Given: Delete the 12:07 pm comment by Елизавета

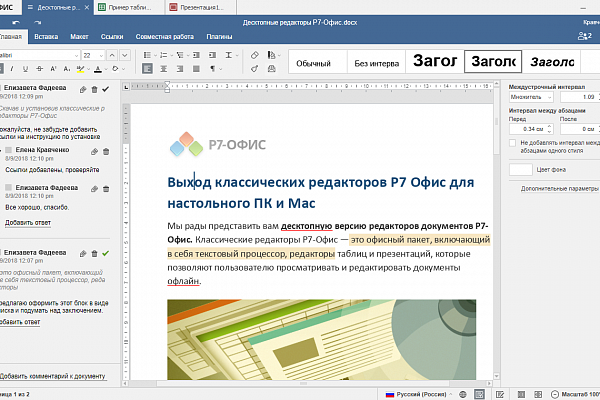Looking at the screenshot, I should pyautogui.click(x=95, y=253).
